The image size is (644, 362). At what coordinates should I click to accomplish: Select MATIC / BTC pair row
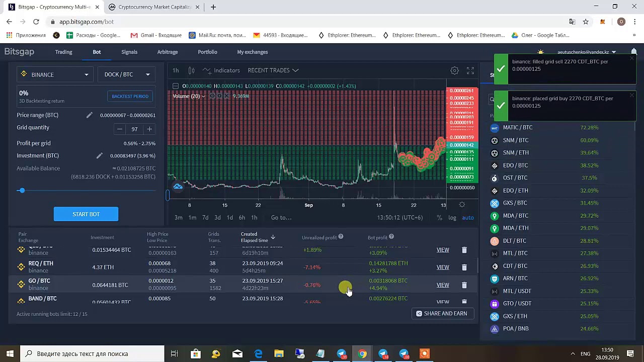558,128
